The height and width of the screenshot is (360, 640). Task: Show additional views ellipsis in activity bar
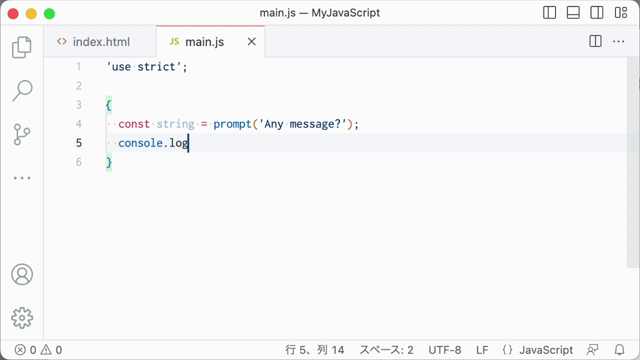22,178
